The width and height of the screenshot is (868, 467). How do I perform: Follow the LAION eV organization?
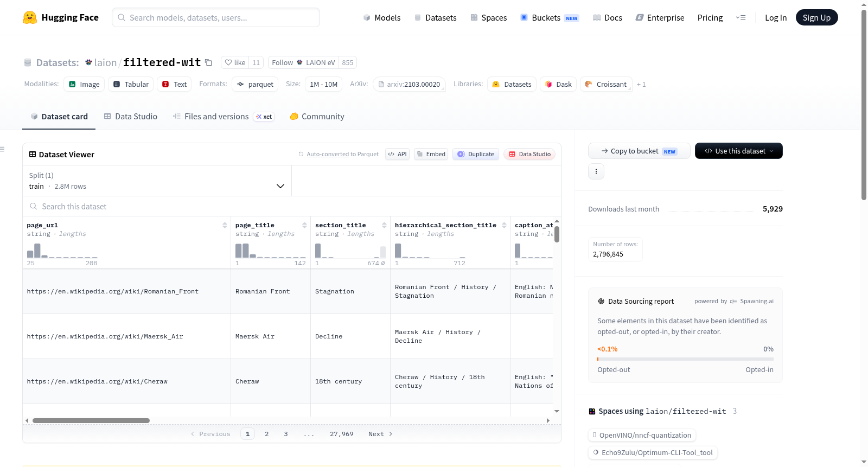point(303,62)
